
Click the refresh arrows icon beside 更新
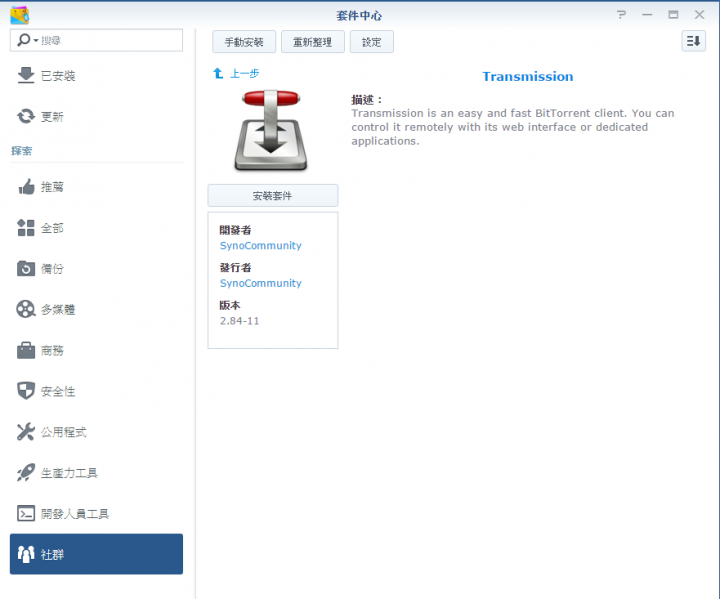pos(26,116)
